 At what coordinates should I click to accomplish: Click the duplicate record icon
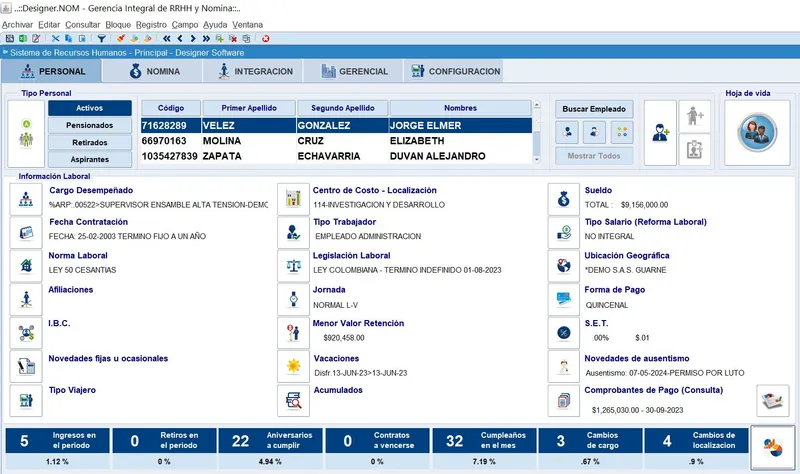click(246, 38)
